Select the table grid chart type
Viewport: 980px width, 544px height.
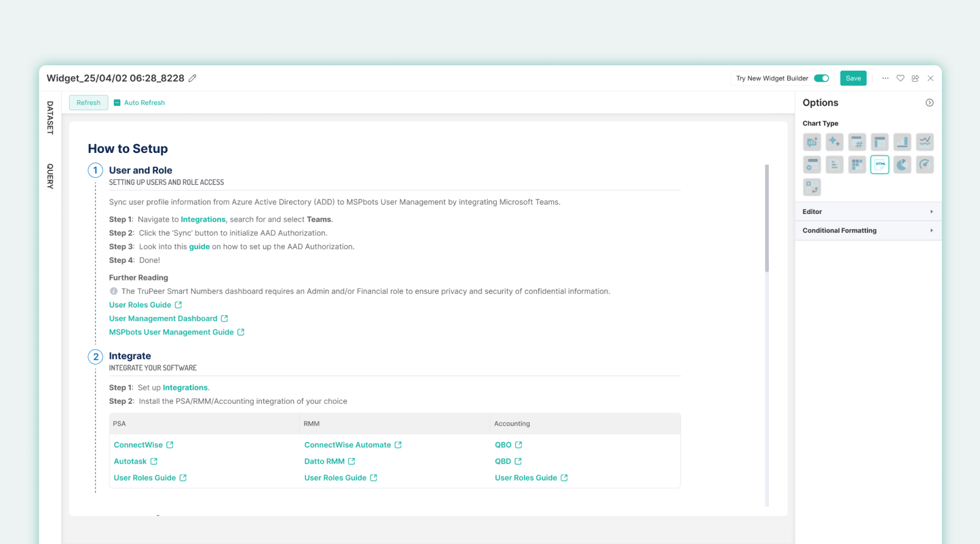click(x=880, y=142)
